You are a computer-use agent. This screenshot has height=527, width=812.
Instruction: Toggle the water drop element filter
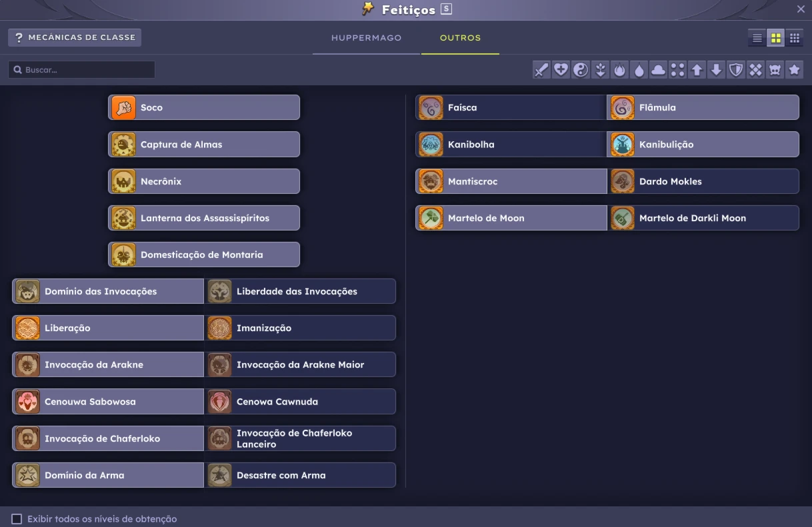tap(639, 70)
